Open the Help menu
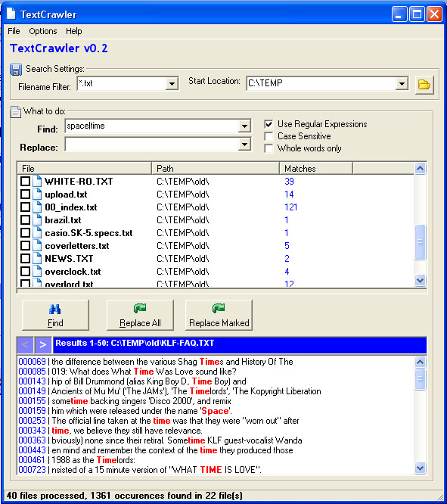The image size is (447, 504). [x=74, y=31]
